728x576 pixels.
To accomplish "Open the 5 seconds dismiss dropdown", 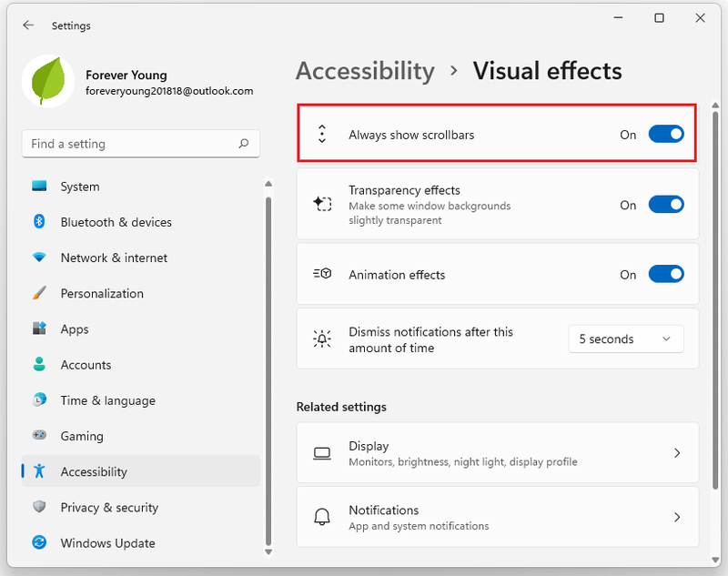I will tap(625, 339).
